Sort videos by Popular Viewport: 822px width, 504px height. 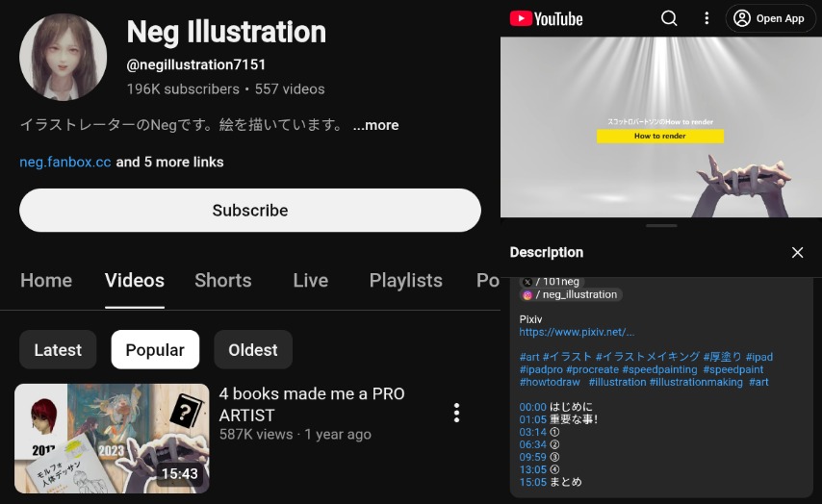pyautogui.click(x=155, y=349)
